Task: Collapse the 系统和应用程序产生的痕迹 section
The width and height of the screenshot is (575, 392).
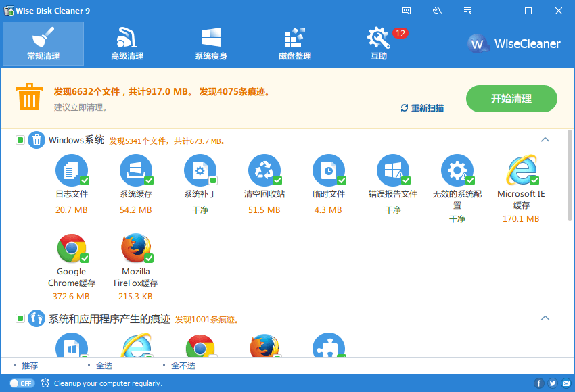Action: click(545, 318)
